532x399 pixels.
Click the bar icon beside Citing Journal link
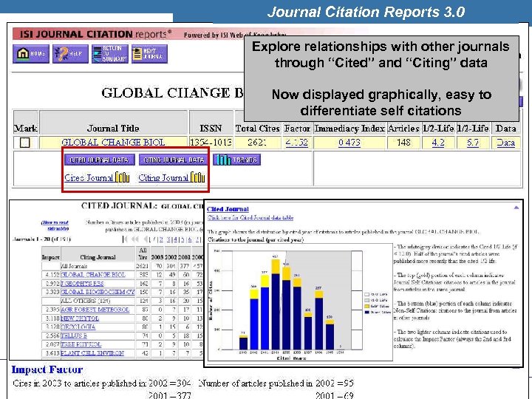coord(197,177)
